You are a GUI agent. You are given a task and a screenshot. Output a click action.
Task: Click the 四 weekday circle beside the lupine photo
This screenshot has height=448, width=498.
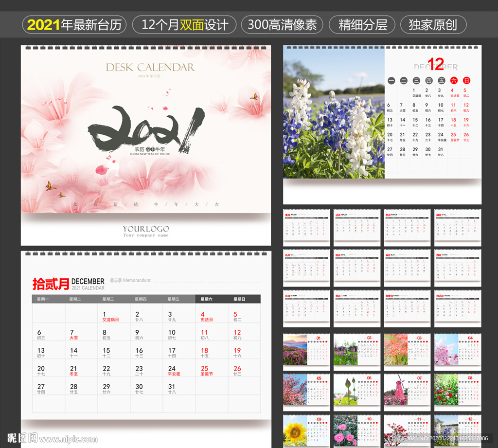pos(429,81)
